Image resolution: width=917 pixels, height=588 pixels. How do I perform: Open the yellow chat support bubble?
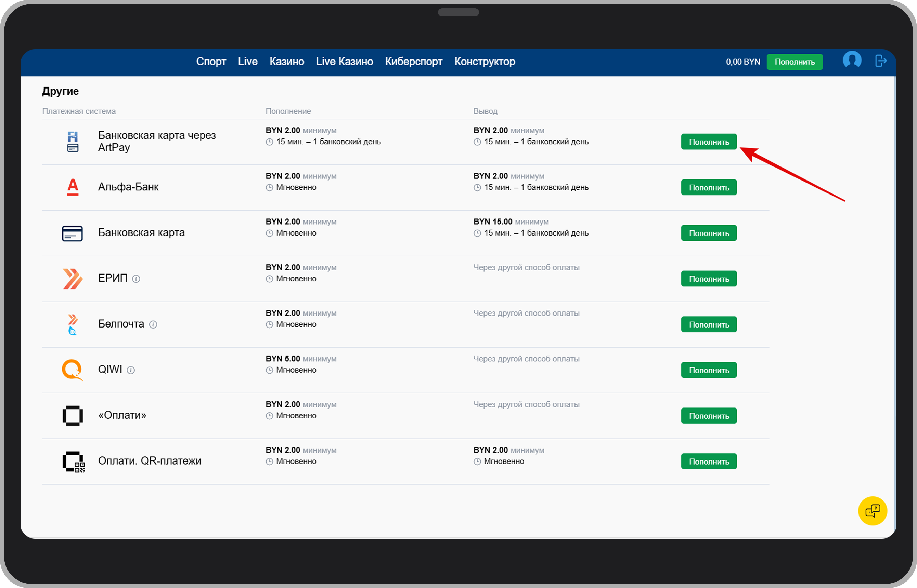(x=872, y=511)
